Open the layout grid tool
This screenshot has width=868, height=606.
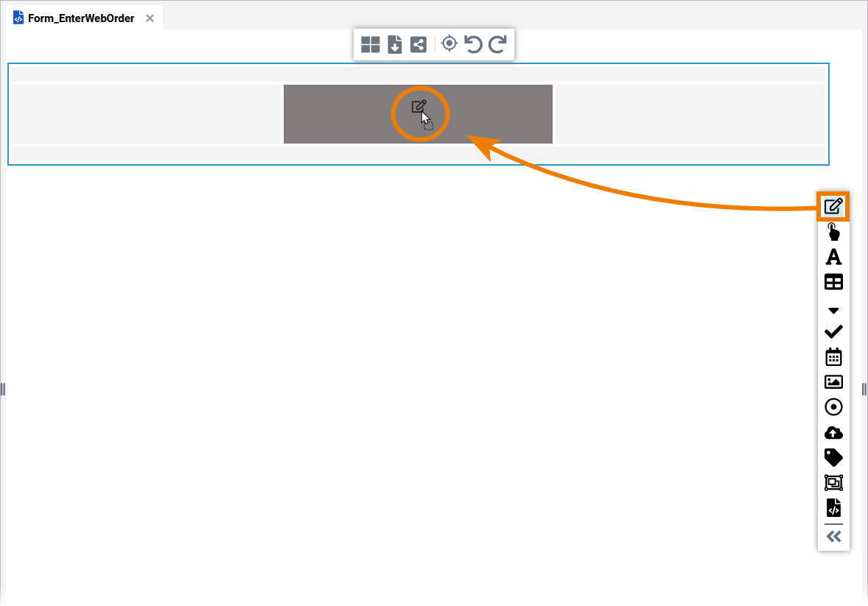coord(371,44)
